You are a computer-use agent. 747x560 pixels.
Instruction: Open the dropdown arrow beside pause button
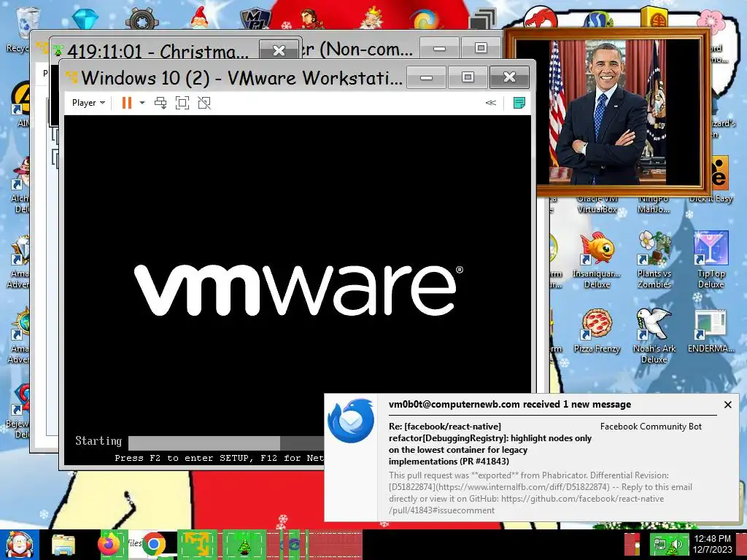point(142,103)
